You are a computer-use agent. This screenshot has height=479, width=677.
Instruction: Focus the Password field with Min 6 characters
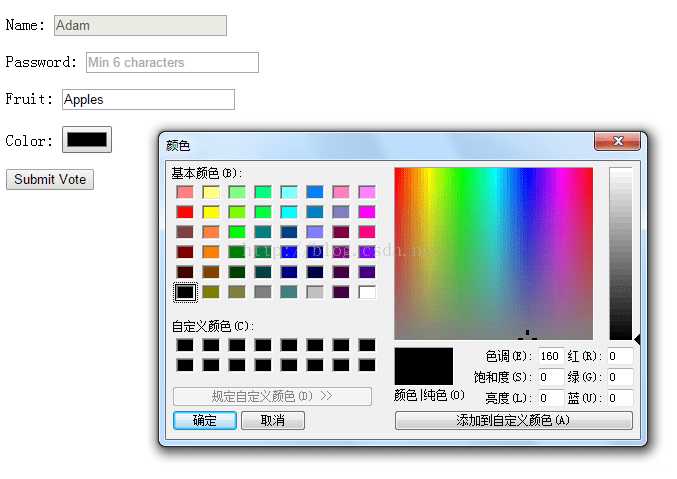172,63
